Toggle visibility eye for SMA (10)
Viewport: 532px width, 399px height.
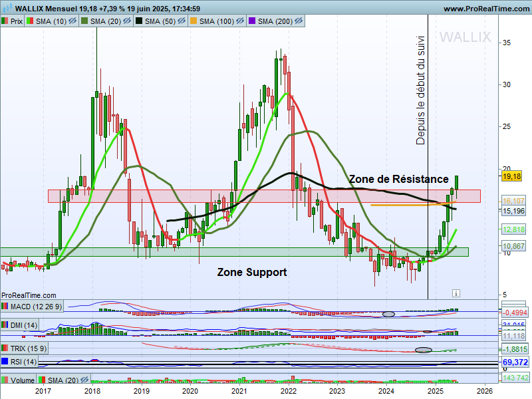click(72, 21)
